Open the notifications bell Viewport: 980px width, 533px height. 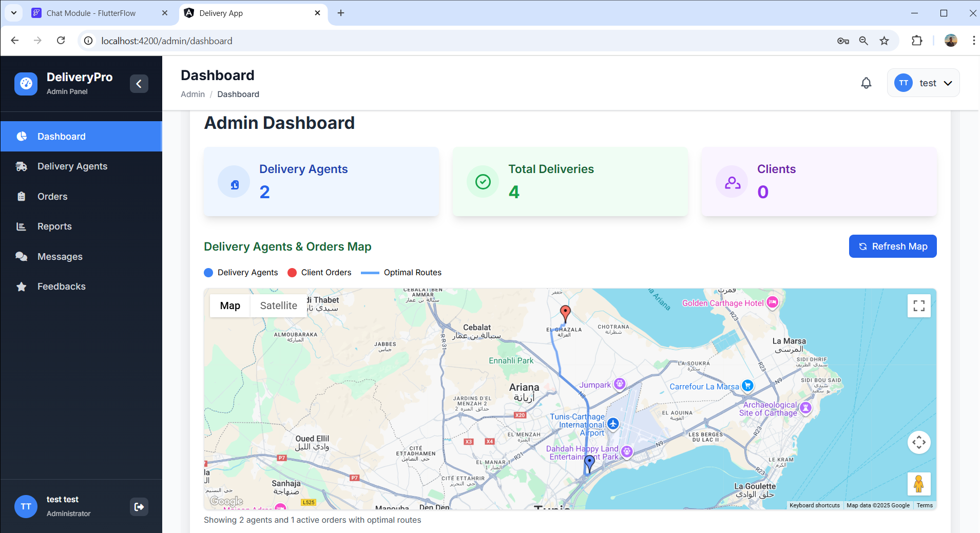pyautogui.click(x=866, y=83)
